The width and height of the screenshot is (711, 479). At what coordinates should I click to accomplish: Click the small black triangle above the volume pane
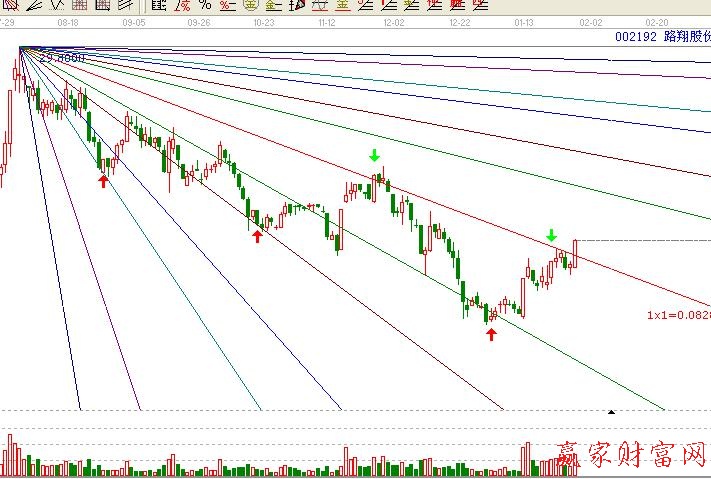pyautogui.click(x=612, y=411)
